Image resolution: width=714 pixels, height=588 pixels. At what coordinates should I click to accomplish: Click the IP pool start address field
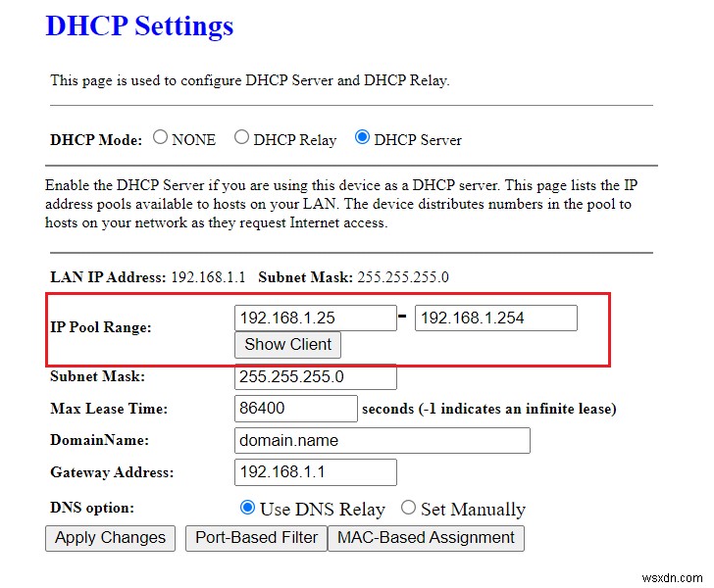(x=316, y=318)
